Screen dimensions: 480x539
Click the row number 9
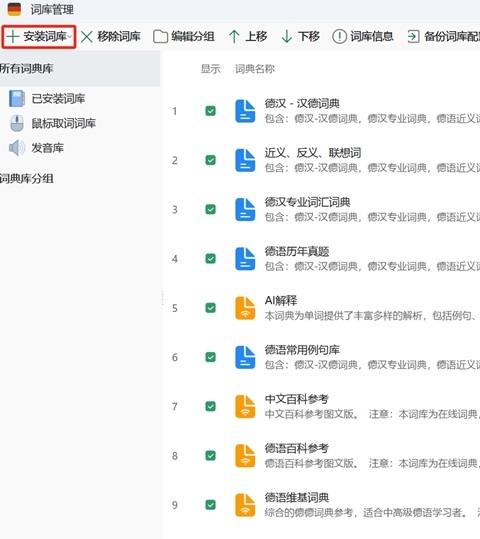tap(175, 505)
